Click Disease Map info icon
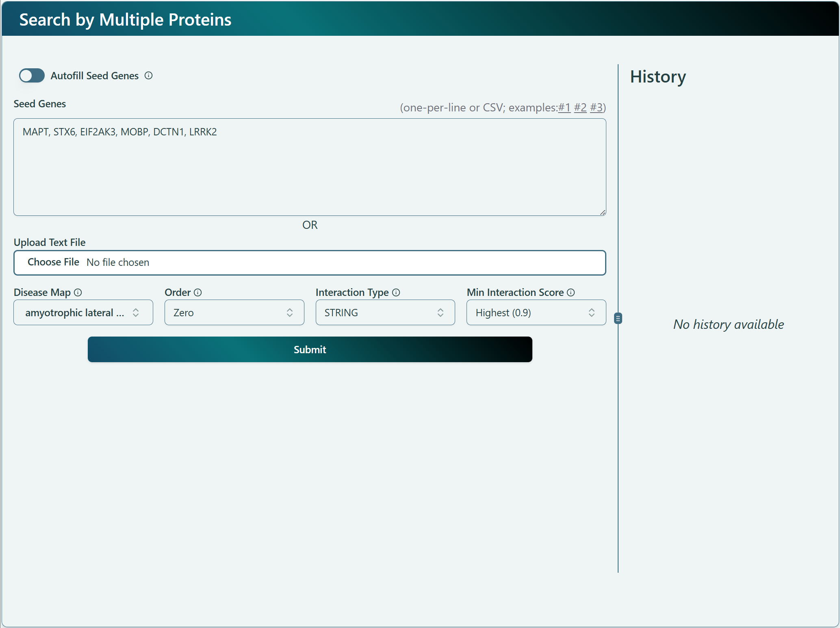Viewport: 840px width, 628px height. tap(78, 293)
